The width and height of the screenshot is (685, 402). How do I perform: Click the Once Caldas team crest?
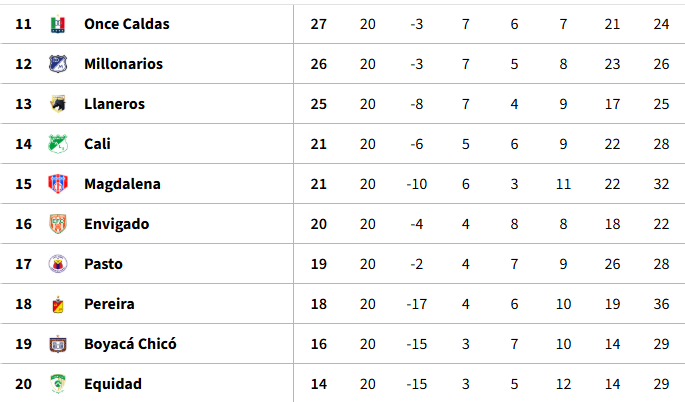[x=58, y=24]
